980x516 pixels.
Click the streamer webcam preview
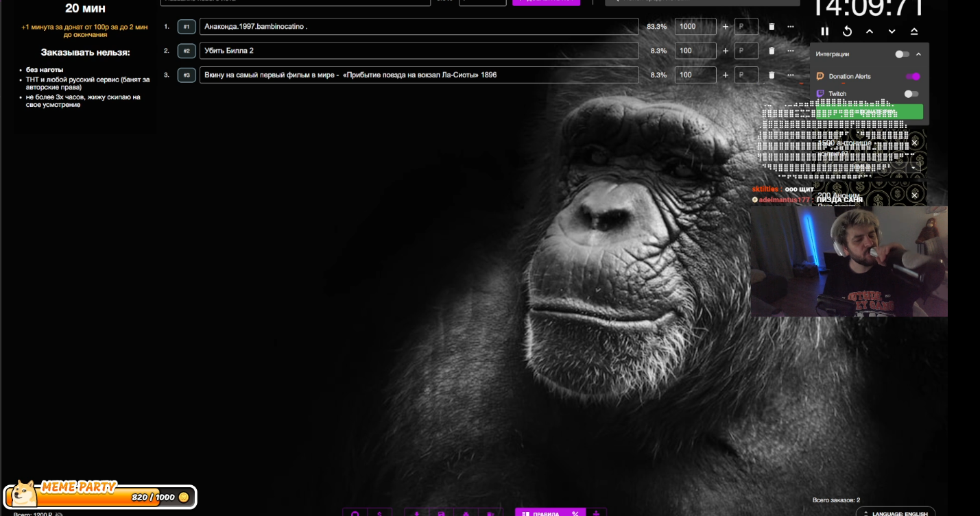pos(849,261)
